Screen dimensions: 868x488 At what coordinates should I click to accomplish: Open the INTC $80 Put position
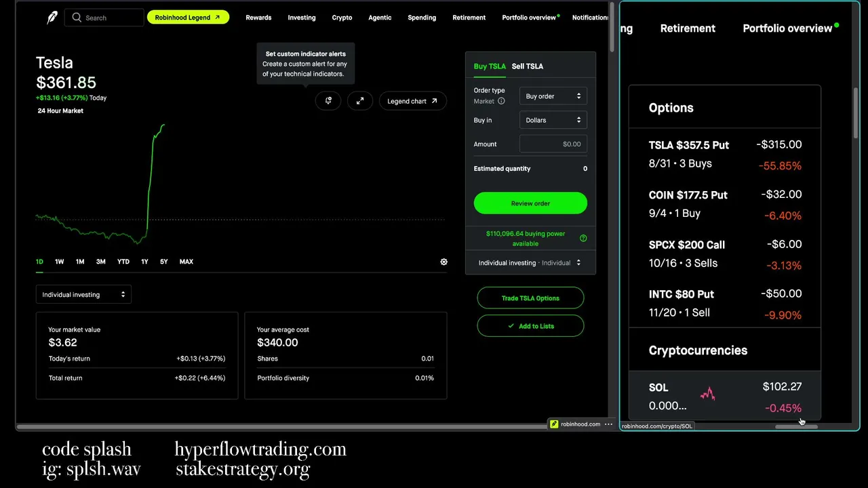click(725, 304)
